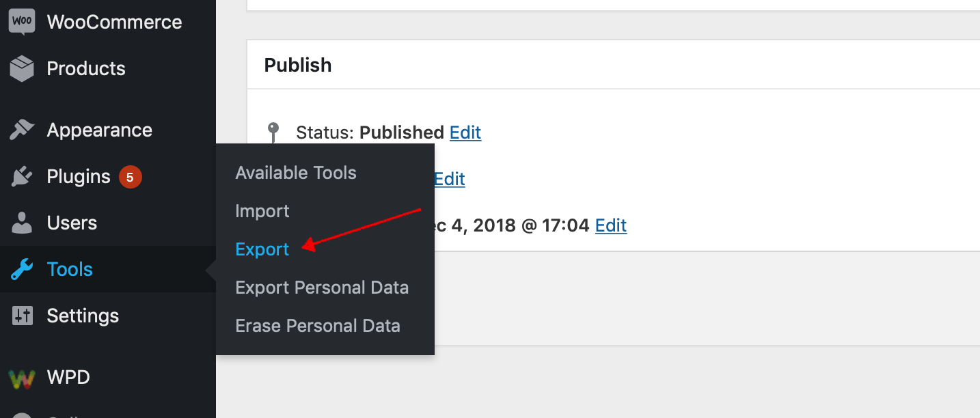Click the Plugins update count badge

[130, 177]
